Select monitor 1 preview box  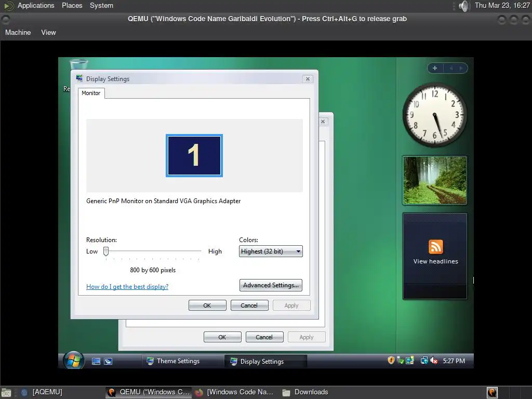pyautogui.click(x=194, y=155)
